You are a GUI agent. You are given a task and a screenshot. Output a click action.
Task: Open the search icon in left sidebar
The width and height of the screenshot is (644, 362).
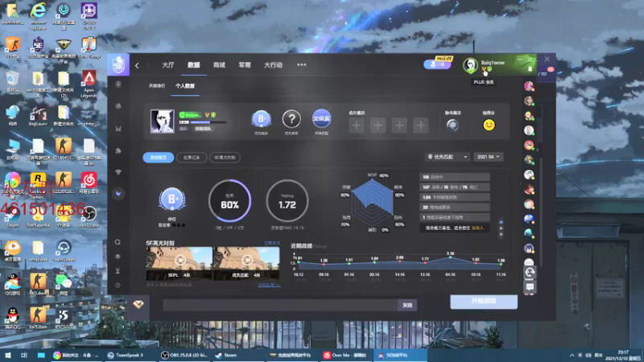point(118,242)
